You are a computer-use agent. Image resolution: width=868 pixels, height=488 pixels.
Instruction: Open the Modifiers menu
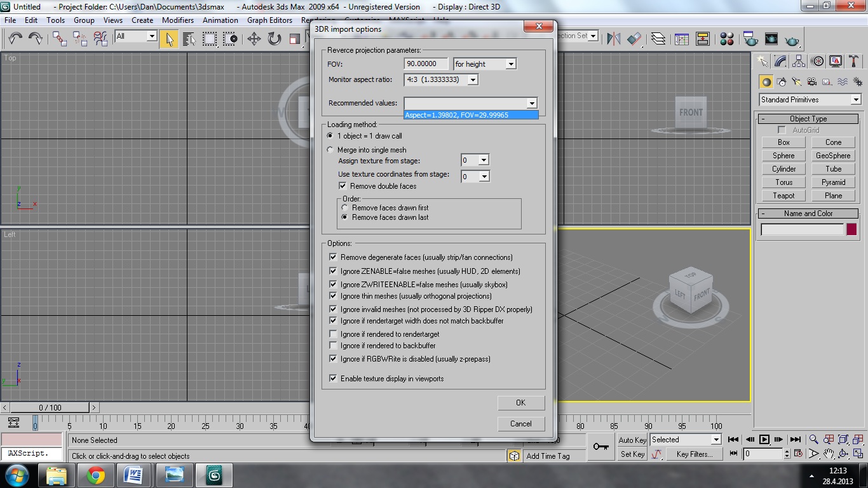click(178, 20)
